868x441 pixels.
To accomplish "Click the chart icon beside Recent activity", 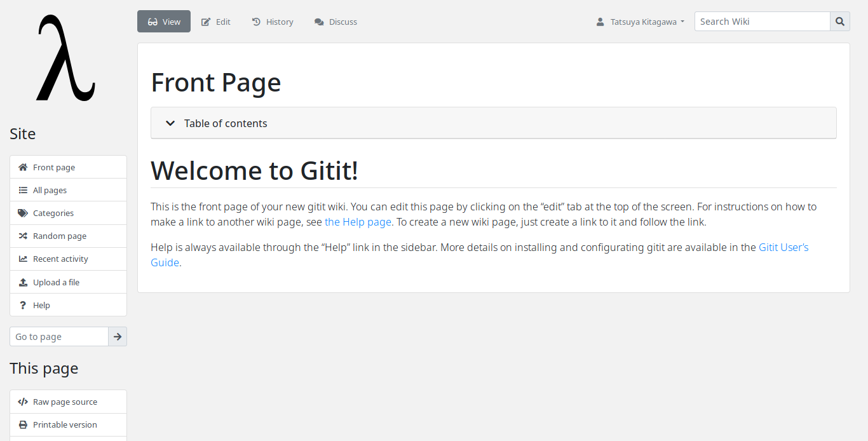I will (23, 259).
